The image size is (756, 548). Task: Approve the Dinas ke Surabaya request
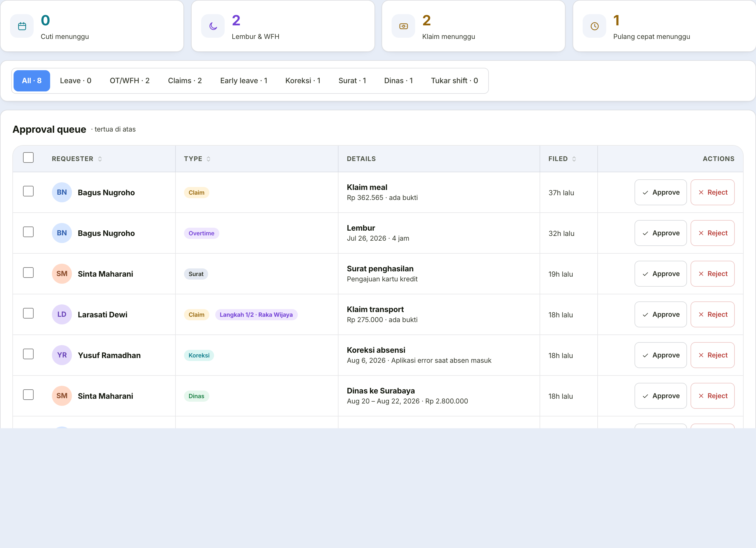click(x=660, y=396)
